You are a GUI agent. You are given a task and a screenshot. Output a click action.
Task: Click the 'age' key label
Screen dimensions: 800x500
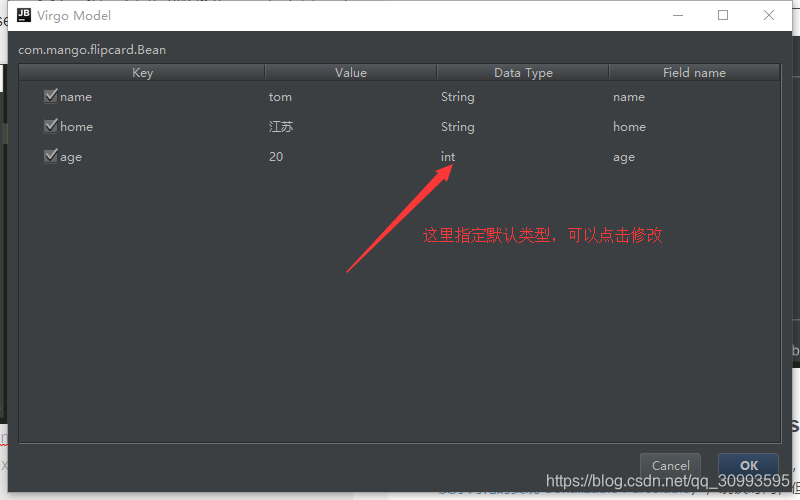pos(70,157)
